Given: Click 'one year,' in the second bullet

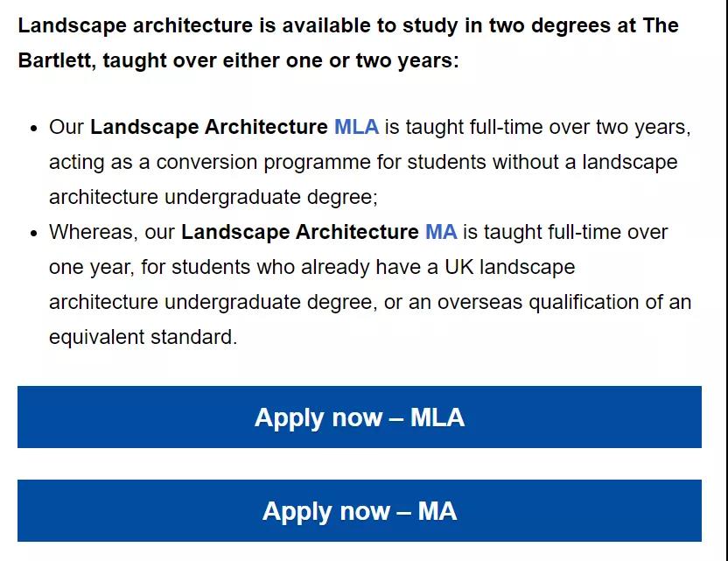Looking at the screenshot, I should pyautogui.click(x=92, y=268).
